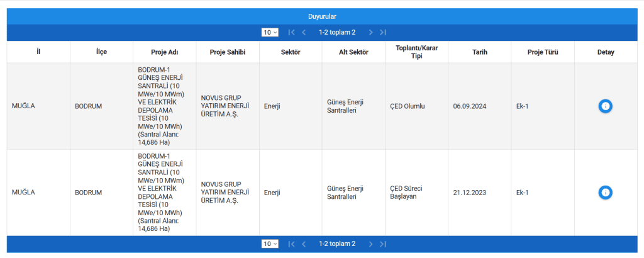Open details for the 21.12.2023 project row
The width and height of the screenshot is (644, 258).
point(605,193)
